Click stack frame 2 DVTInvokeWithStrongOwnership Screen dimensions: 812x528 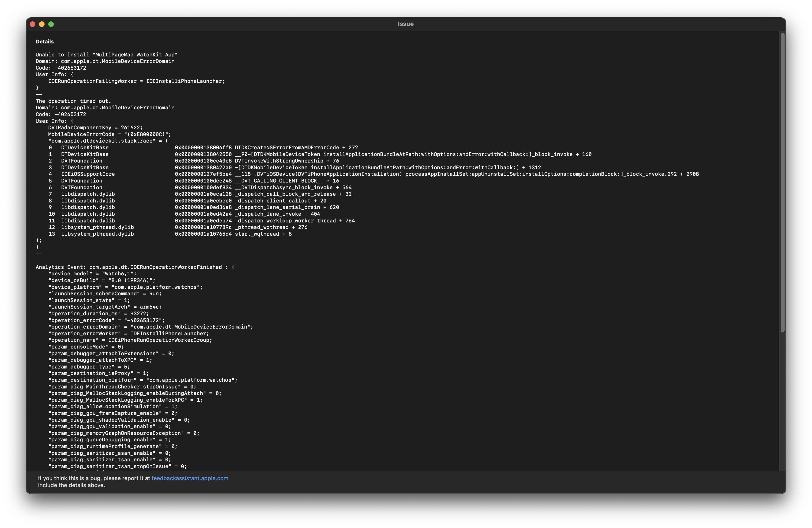tap(194, 161)
